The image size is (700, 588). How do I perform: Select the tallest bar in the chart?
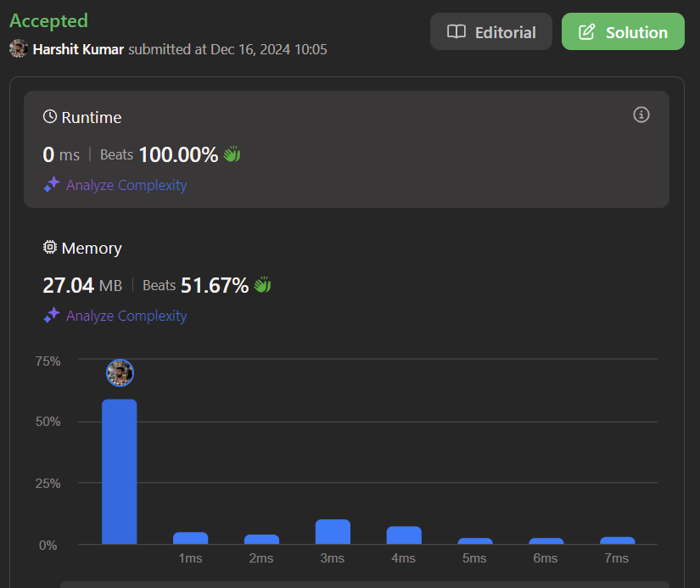coord(120,472)
